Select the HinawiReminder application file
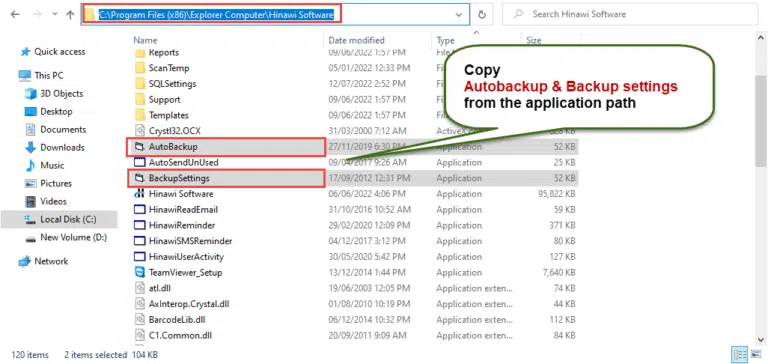768x364 pixels. [x=175, y=225]
